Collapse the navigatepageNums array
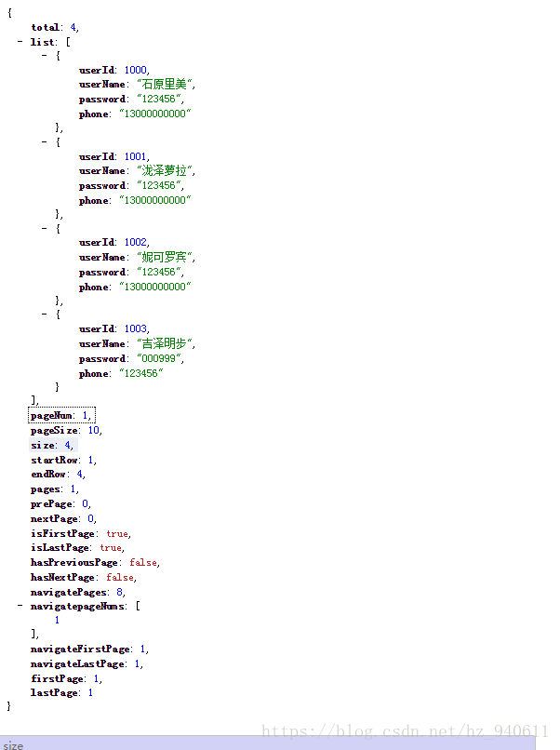Viewport: 560px width, 750px height. 20,606
